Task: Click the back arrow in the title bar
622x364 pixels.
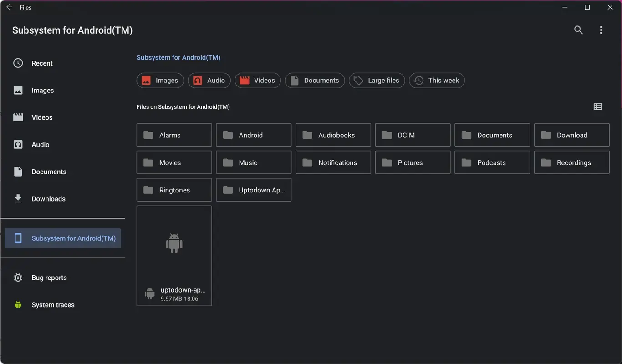Action: click(9, 7)
